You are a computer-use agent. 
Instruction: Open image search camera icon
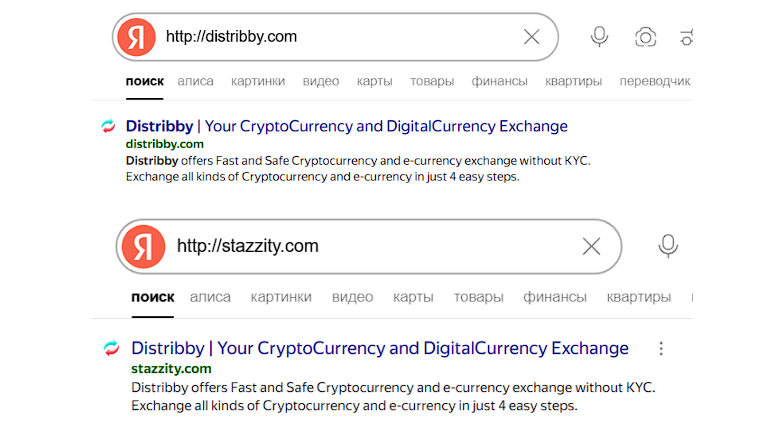tap(646, 37)
